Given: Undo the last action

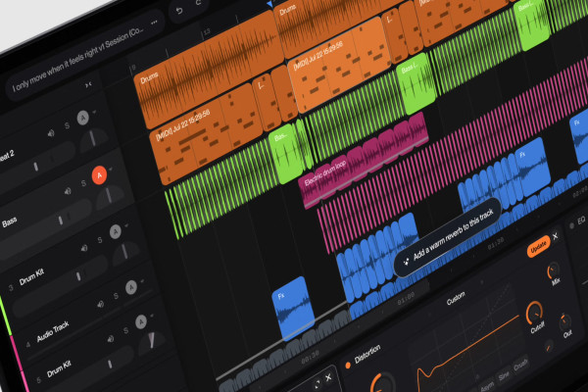Looking at the screenshot, I should click(179, 11).
